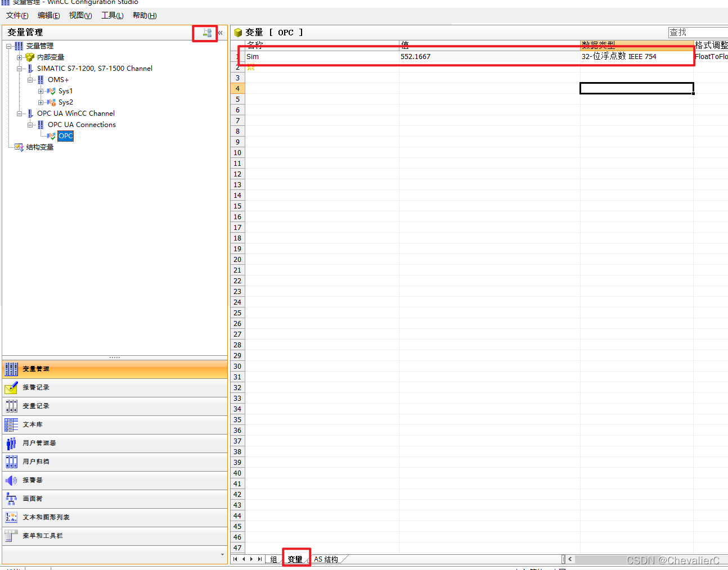728x570 pixels.
Task: Go to last sheet tab arrow
Action: click(259, 559)
